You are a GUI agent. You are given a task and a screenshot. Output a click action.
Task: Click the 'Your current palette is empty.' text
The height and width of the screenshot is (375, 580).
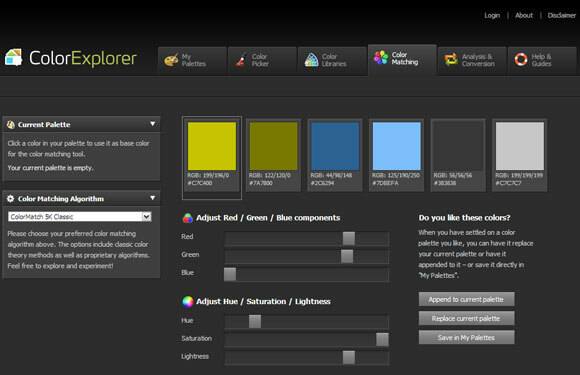(51, 168)
